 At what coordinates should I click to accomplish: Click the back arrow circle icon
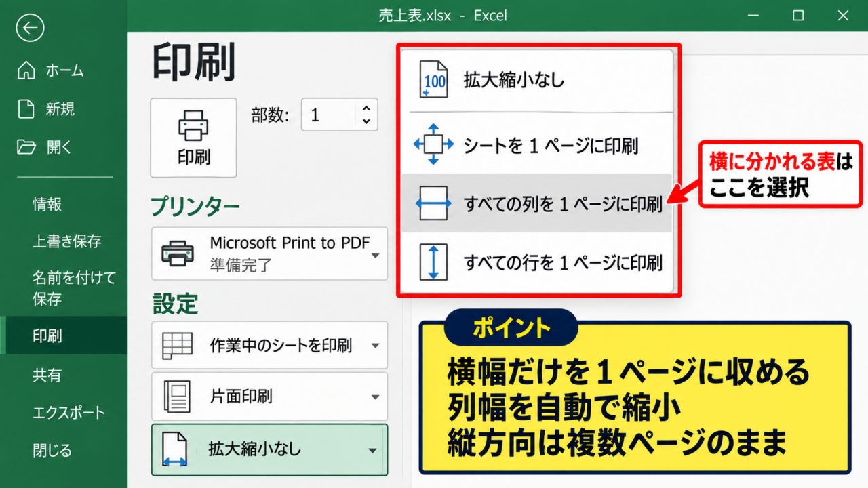point(30,28)
